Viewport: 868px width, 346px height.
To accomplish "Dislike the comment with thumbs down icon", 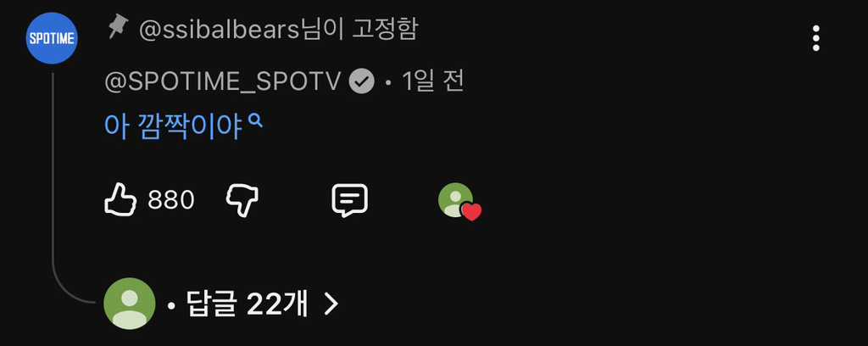I will (242, 200).
